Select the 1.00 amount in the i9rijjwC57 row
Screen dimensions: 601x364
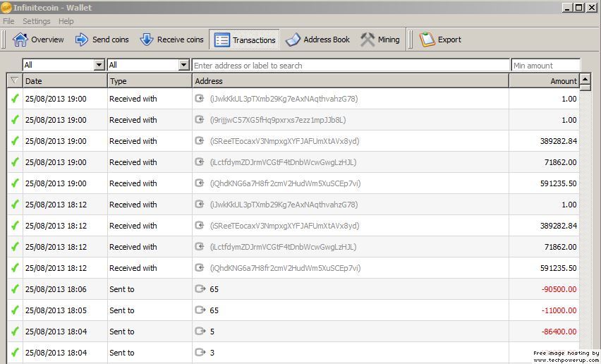[569, 120]
